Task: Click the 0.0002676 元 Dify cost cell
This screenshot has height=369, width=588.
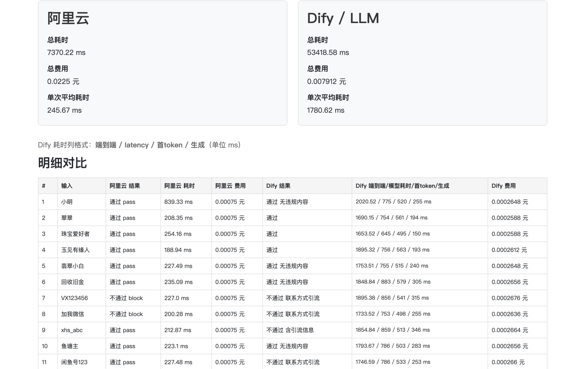Action: (510, 298)
